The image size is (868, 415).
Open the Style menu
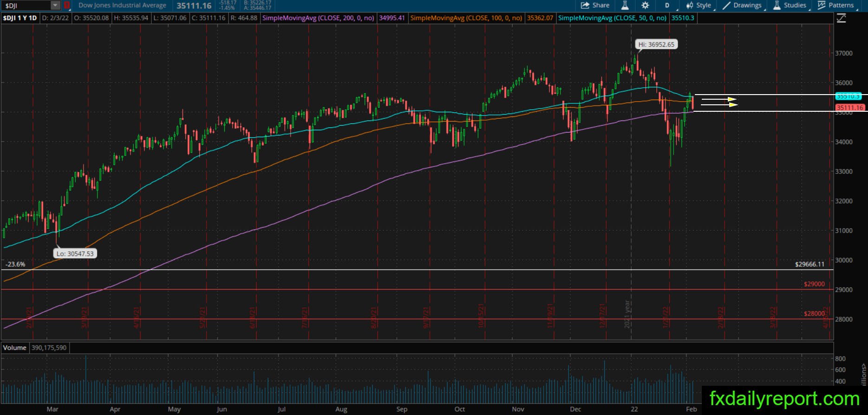point(699,5)
